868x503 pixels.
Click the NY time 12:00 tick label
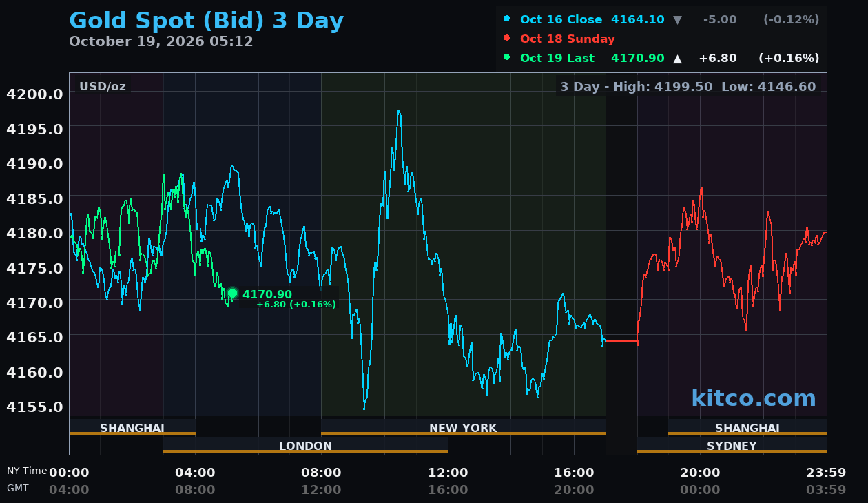pyautogui.click(x=448, y=473)
